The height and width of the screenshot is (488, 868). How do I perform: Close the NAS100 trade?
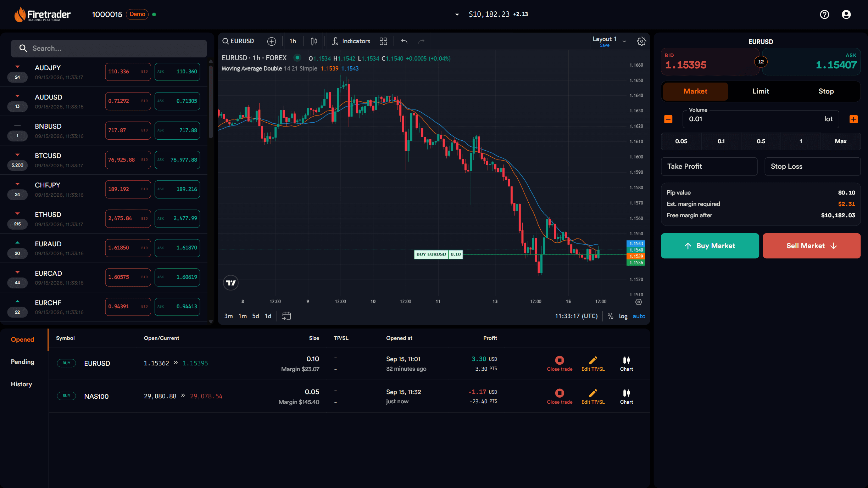(x=560, y=397)
